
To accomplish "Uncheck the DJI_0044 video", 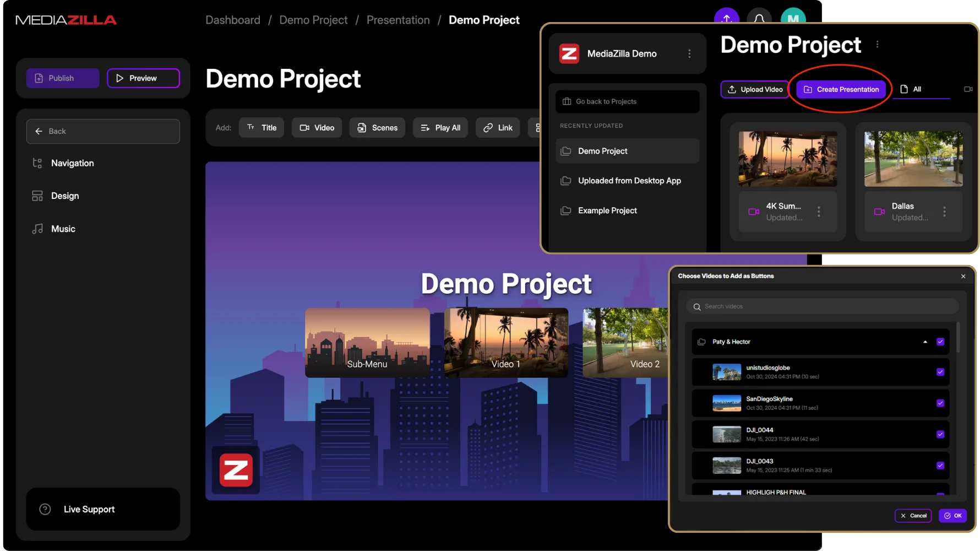I will tap(940, 434).
